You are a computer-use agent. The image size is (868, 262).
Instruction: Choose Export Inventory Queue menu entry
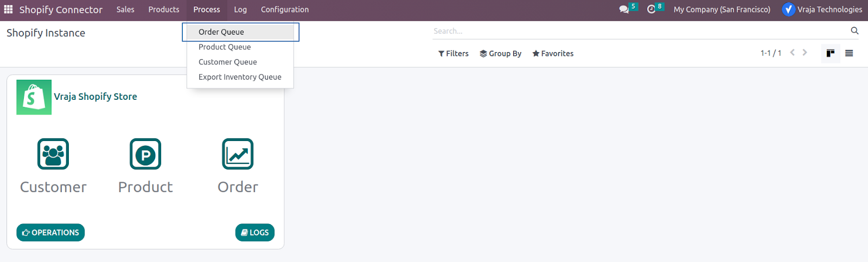240,77
